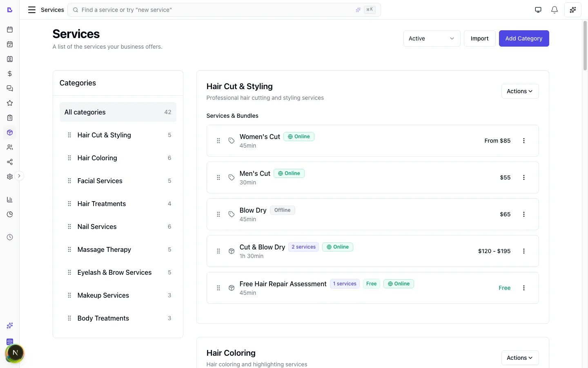This screenshot has height=368, width=588.
Task: Open the clock history icon in the sidebar
Action: tap(10, 237)
